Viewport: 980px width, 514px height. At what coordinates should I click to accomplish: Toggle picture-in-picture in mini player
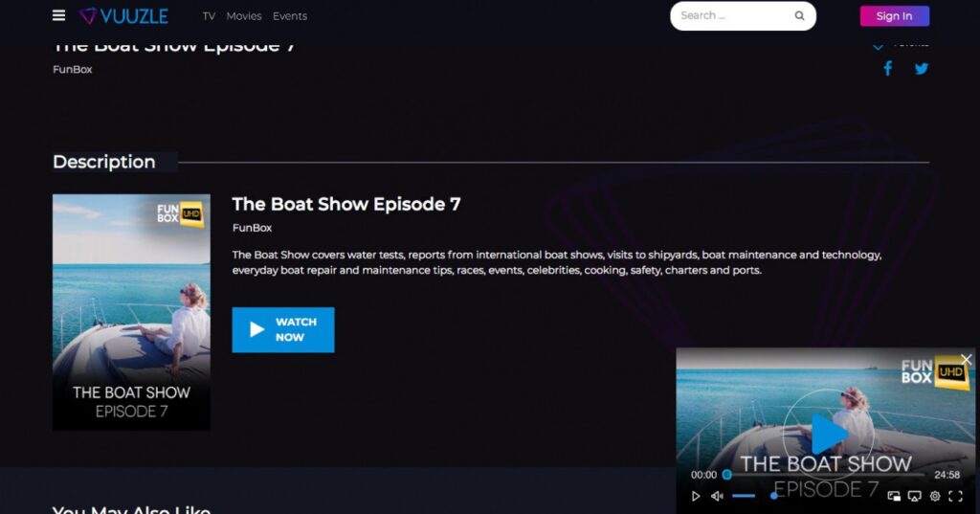pos(894,496)
